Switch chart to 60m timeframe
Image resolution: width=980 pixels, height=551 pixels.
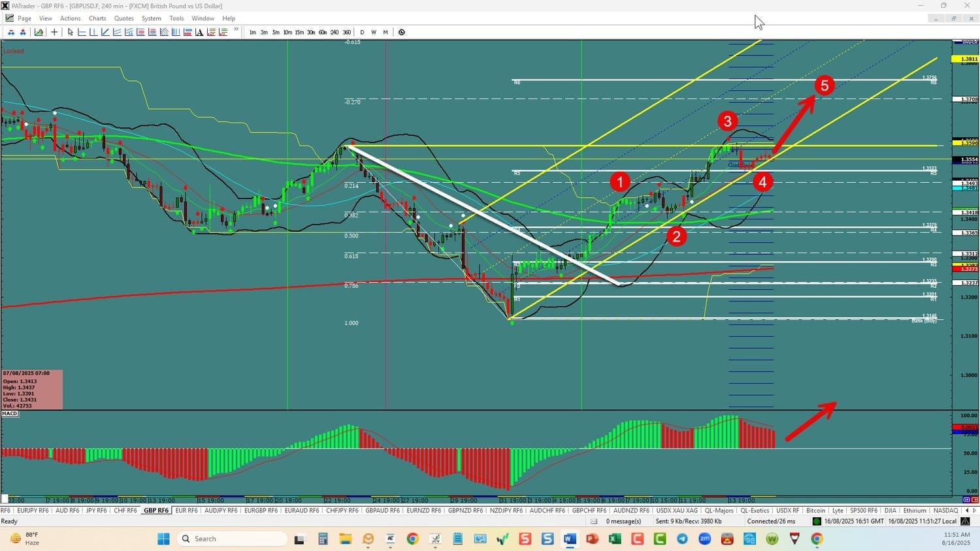(x=323, y=32)
